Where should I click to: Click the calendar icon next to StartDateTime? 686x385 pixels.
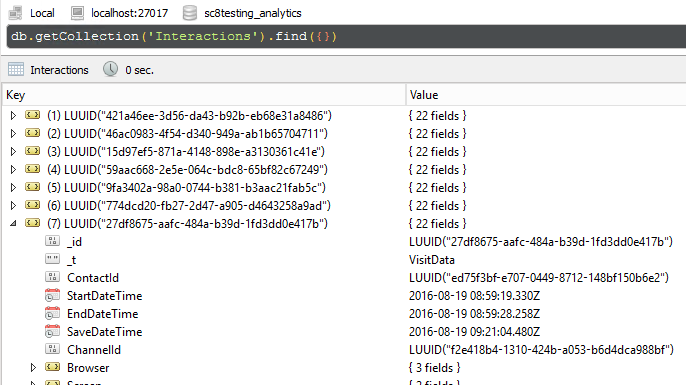52,295
